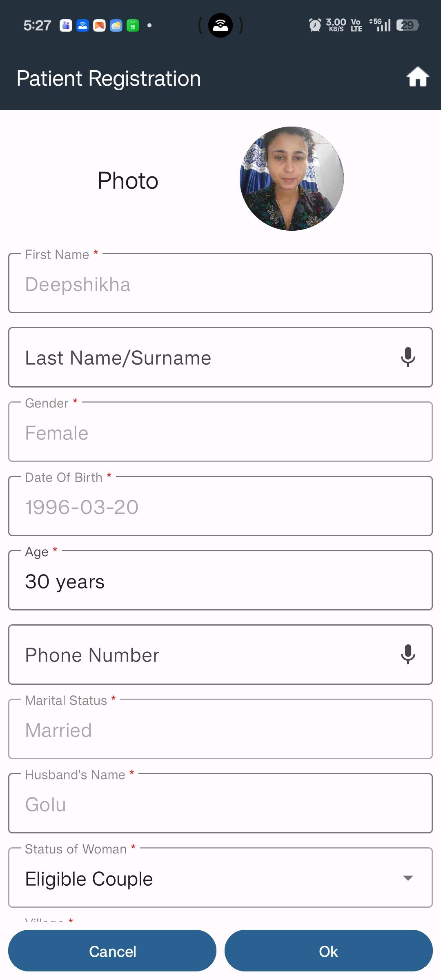Tap microphone icon in Last Name field

point(408,357)
